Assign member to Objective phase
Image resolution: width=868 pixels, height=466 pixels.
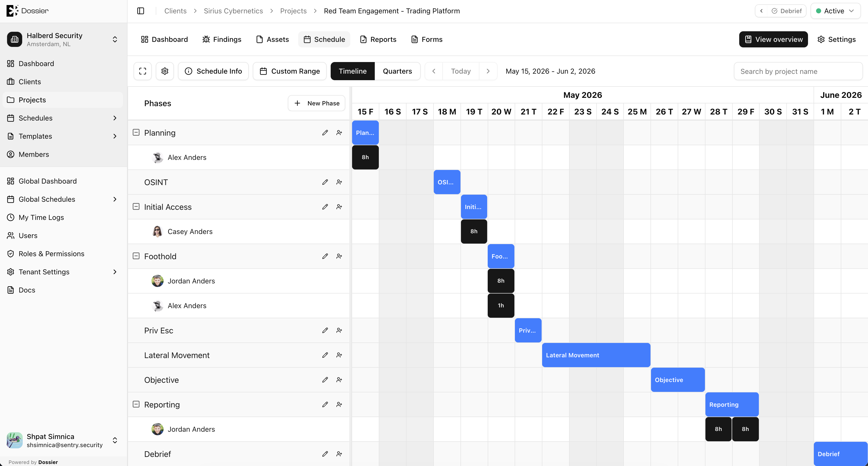tap(339, 380)
